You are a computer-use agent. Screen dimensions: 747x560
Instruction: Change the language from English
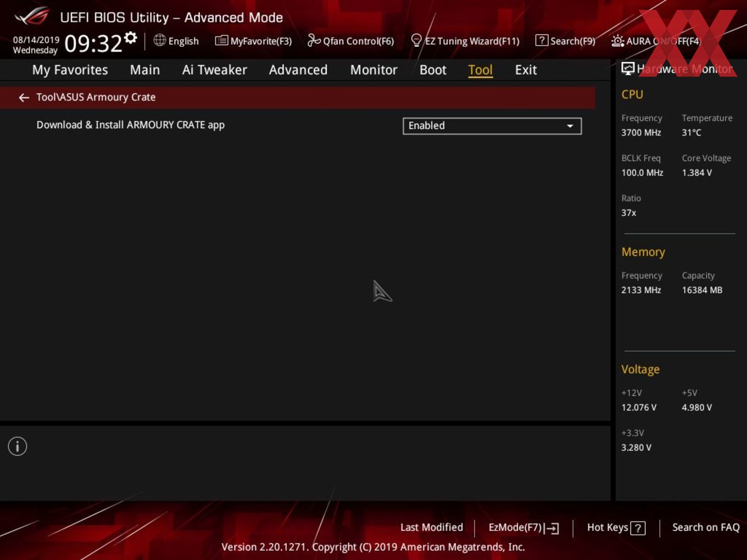[176, 41]
